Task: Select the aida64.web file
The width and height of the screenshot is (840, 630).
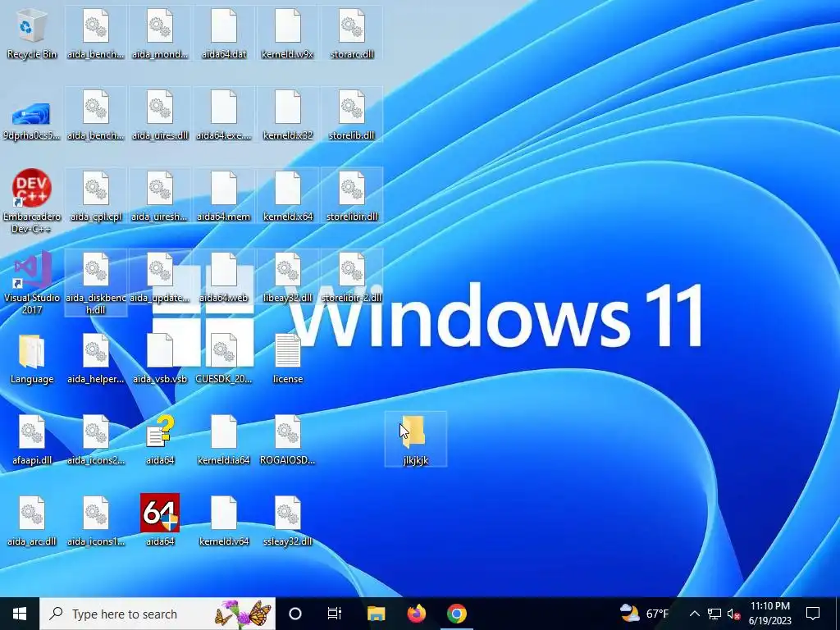Action: point(224,277)
